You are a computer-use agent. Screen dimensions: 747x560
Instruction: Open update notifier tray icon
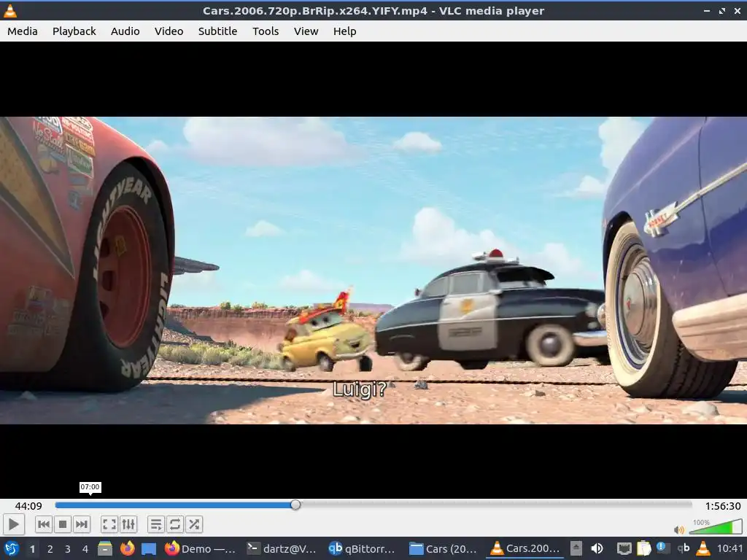pyautogui.click(x=663, y=548)
